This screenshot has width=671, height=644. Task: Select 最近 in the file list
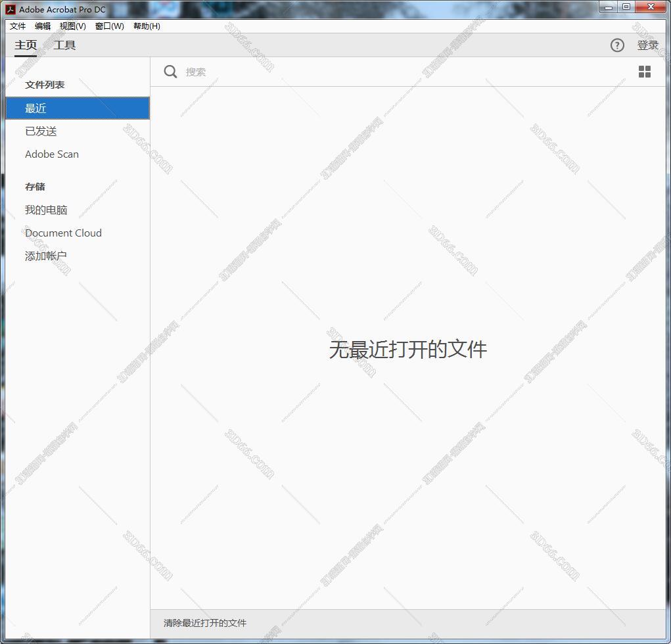pos(78,108)
